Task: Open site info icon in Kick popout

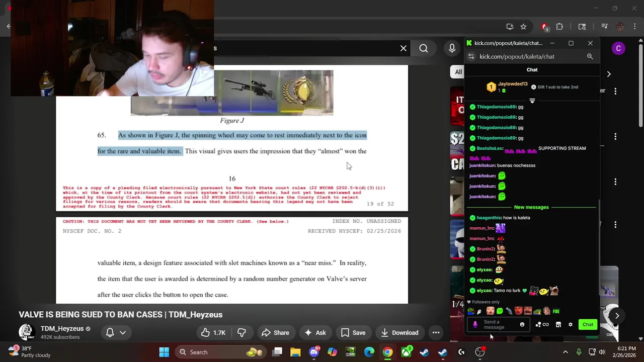Action: tap(471, 56)
